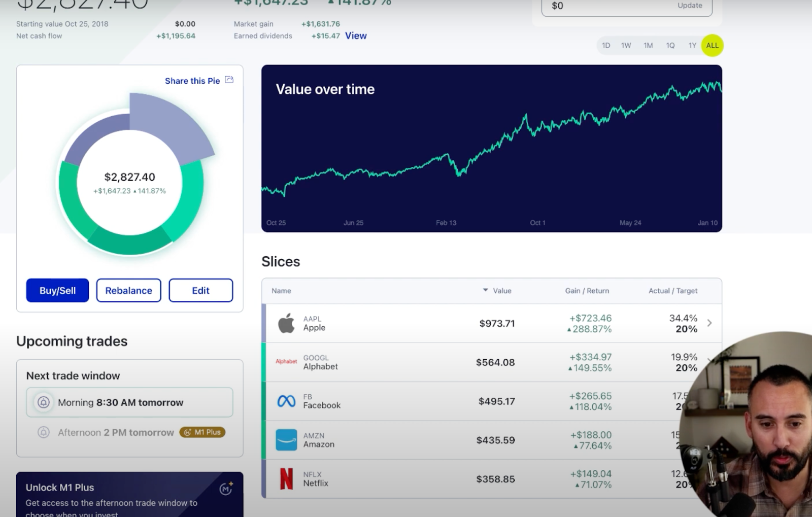Screen dimensions: 812x517
Task: Switch chart range to 1D
Action: click(x=606, y=46)
